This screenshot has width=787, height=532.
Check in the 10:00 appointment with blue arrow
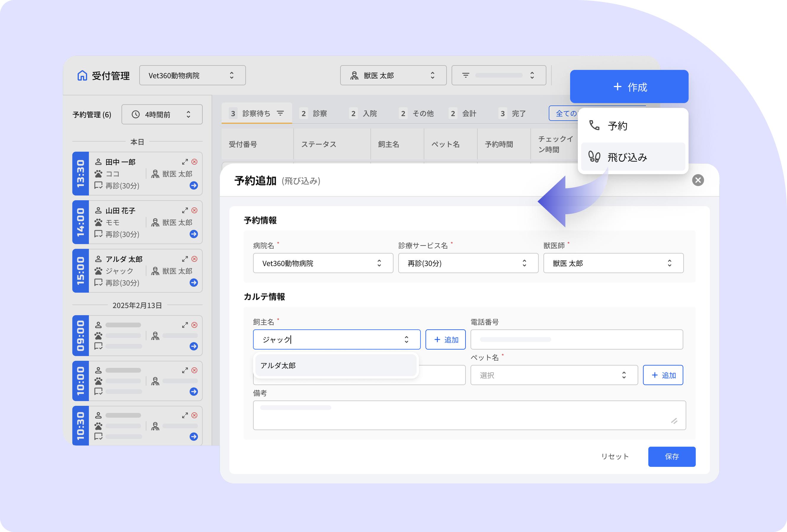[194, 392]
